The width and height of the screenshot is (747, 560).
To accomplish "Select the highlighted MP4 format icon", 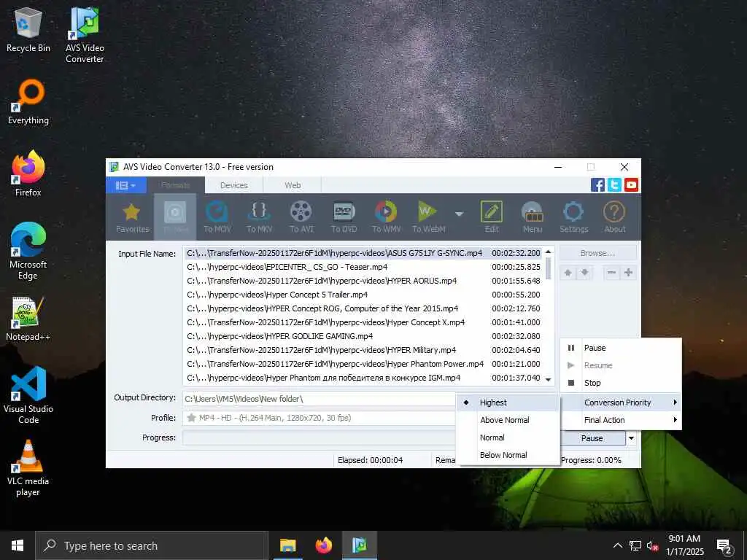I will [x=175, y=217].
